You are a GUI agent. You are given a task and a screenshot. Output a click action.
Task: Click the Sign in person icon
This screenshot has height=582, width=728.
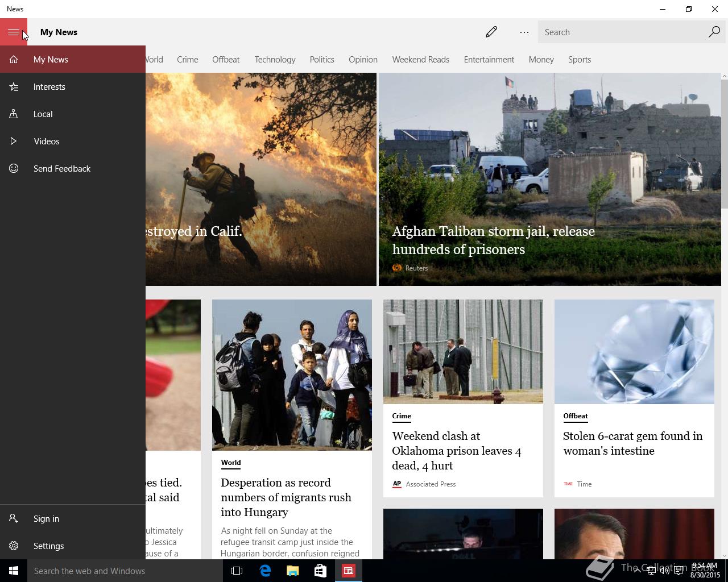14,518
